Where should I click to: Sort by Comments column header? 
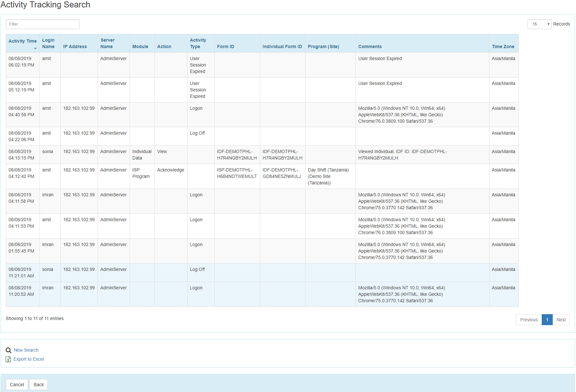pyautogui.click(x=422, y=43)
